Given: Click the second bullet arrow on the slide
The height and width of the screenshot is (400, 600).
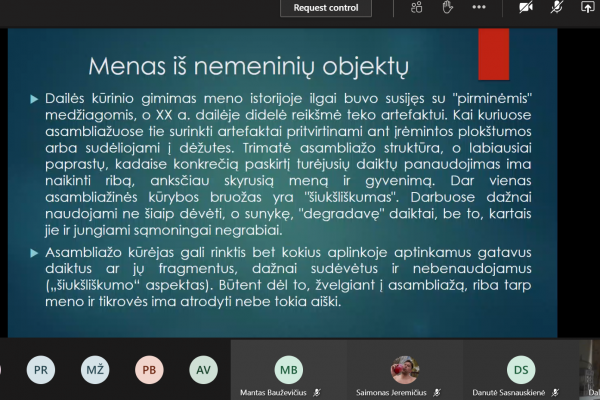Looking at the screenshot, I should coord(34,253).
